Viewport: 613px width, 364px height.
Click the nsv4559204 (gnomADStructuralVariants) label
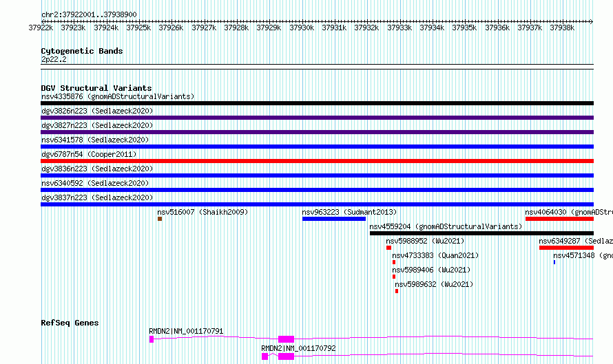tap(446, 226)
